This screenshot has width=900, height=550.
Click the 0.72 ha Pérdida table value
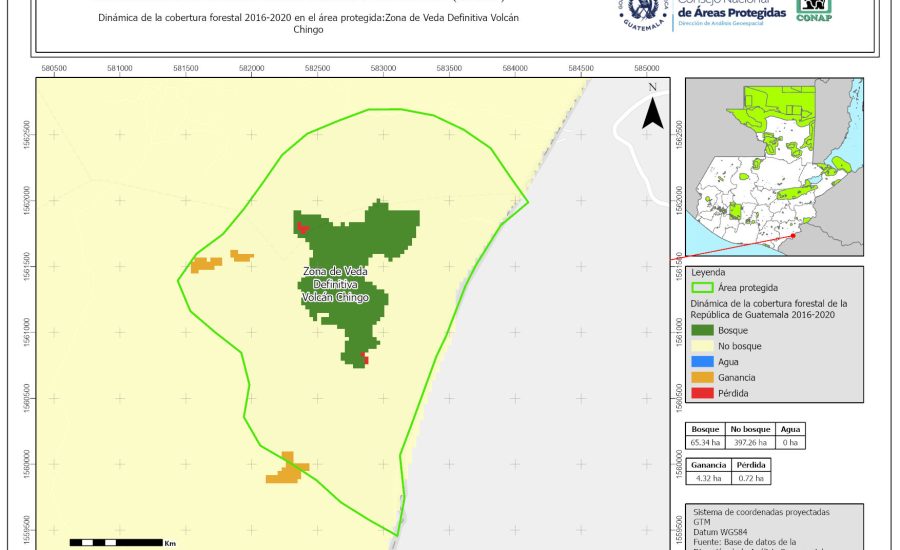[x=750, y=478]
